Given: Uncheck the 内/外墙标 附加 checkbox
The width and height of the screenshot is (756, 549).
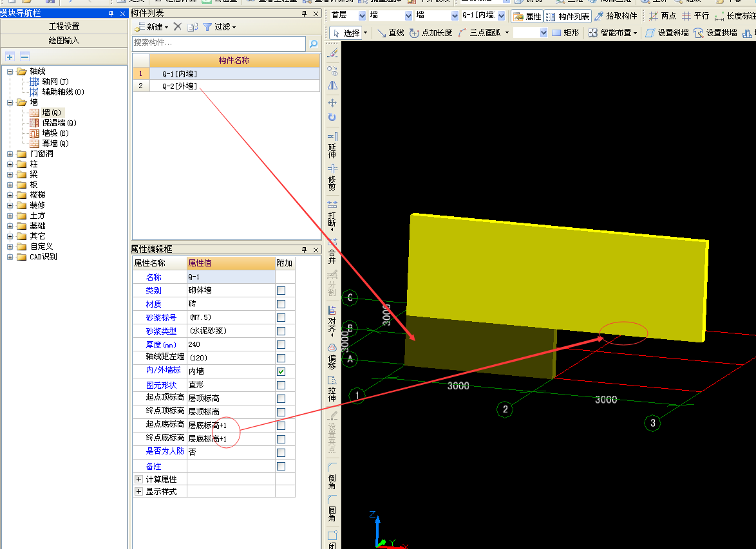Looking at the screenshot, I should (x=281, y=371).
